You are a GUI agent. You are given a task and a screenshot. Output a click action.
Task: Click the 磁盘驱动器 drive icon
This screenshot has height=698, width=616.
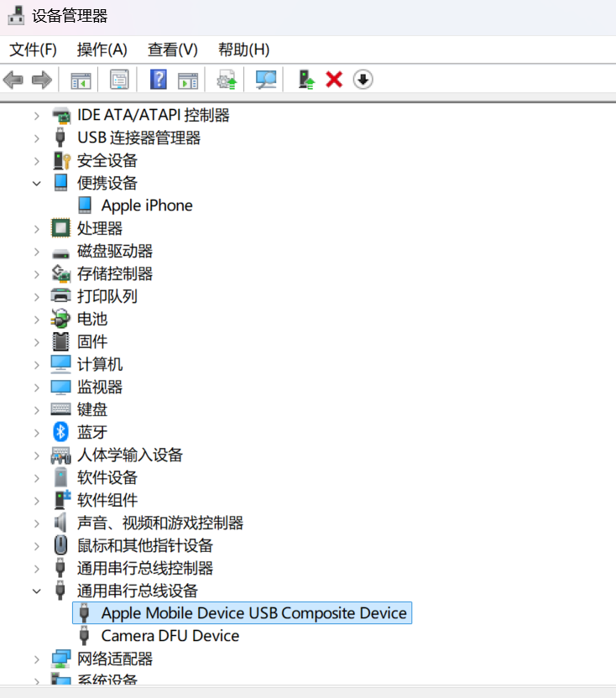click(x=60, y=254)
